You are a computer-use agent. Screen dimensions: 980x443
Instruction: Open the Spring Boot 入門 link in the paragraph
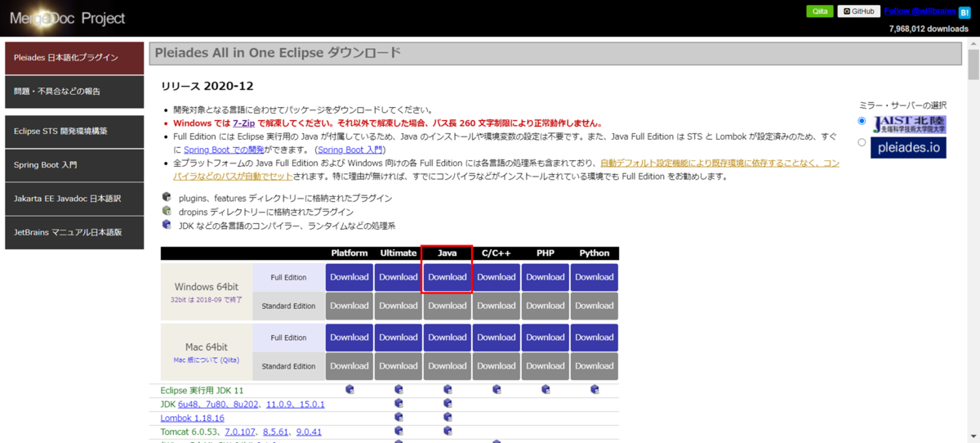coord(350,150)
